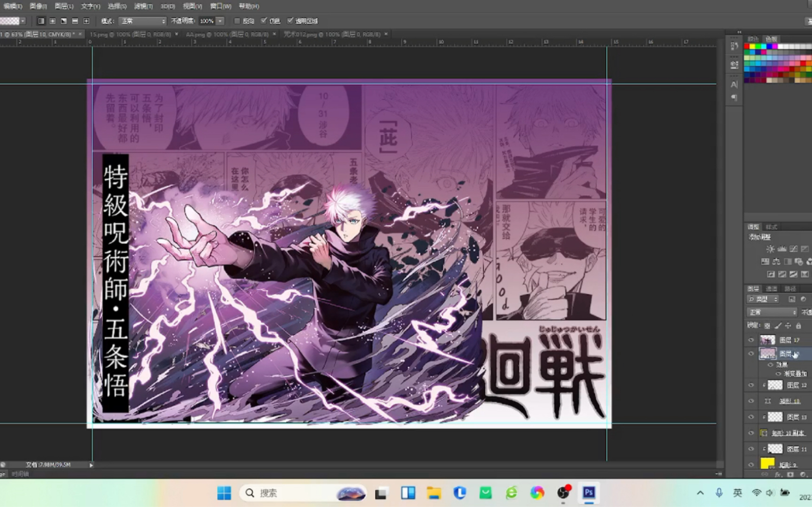812x507 pixels.
Task: Click lock transparent pixels icon
Action: [767, 326]
